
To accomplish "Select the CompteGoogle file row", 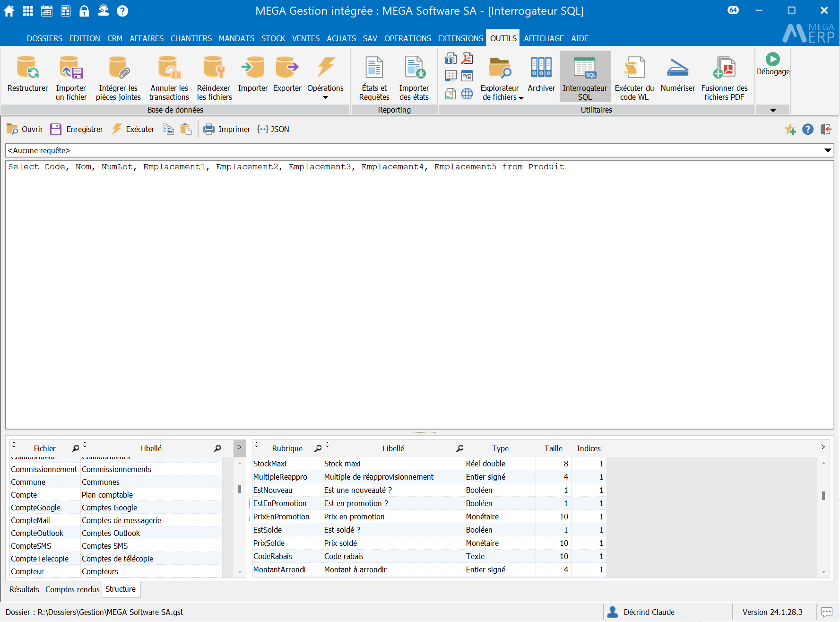I will click(x=116, y=508).
